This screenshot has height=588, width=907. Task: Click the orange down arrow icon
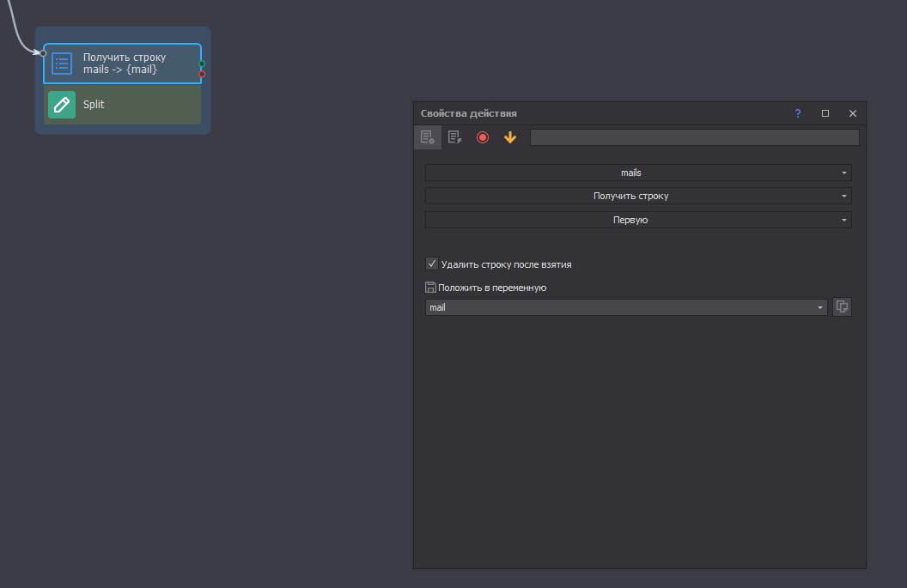510,137
